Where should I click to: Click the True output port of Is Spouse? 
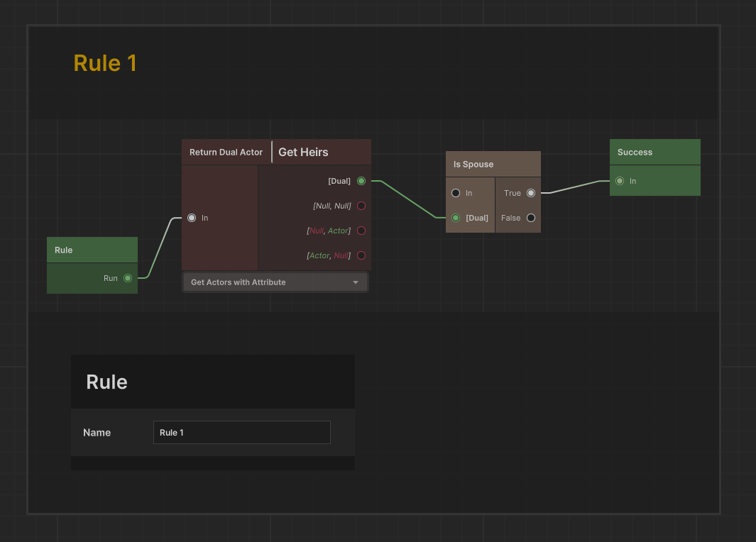point(531,193)
